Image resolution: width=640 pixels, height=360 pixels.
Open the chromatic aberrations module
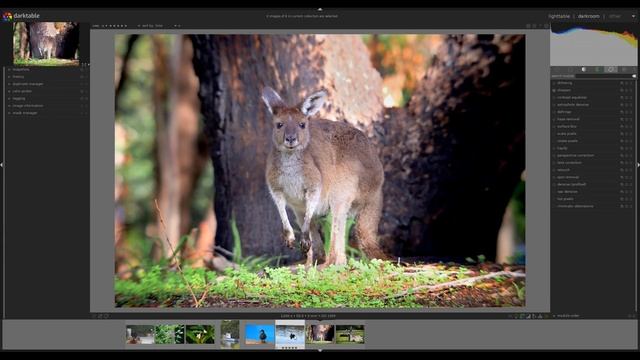point(576,206)
